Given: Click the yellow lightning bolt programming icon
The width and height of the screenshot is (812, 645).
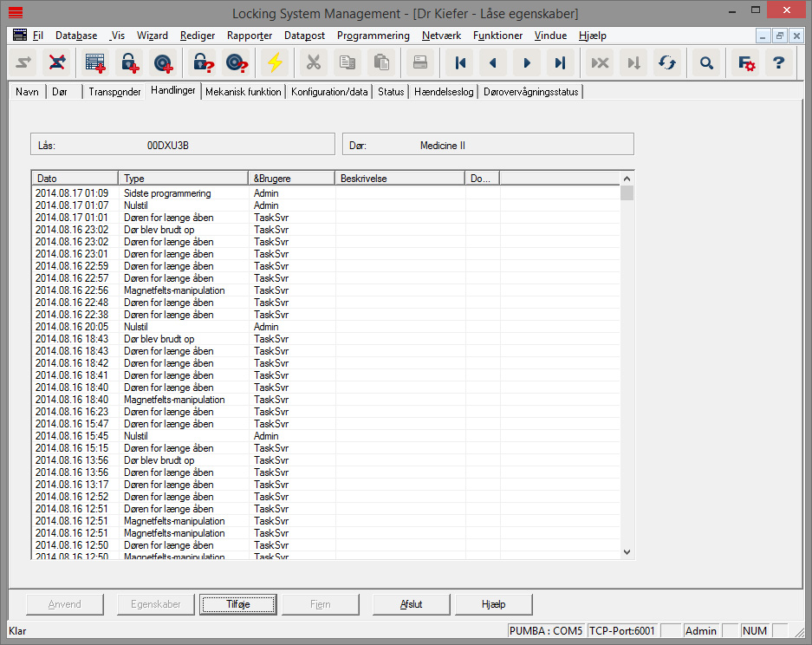Looking at the screenshot, I should point(275,62).
